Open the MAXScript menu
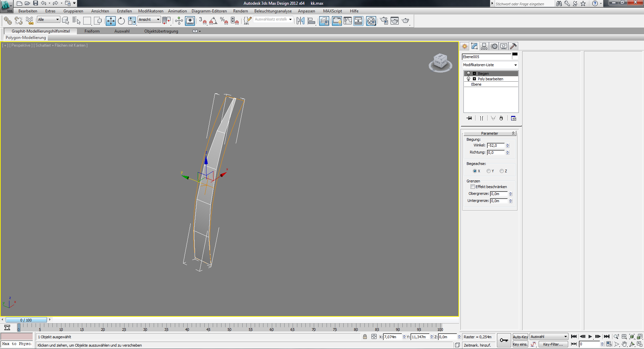644x349 pixels. pyautogui.click(x=333, y=11)
